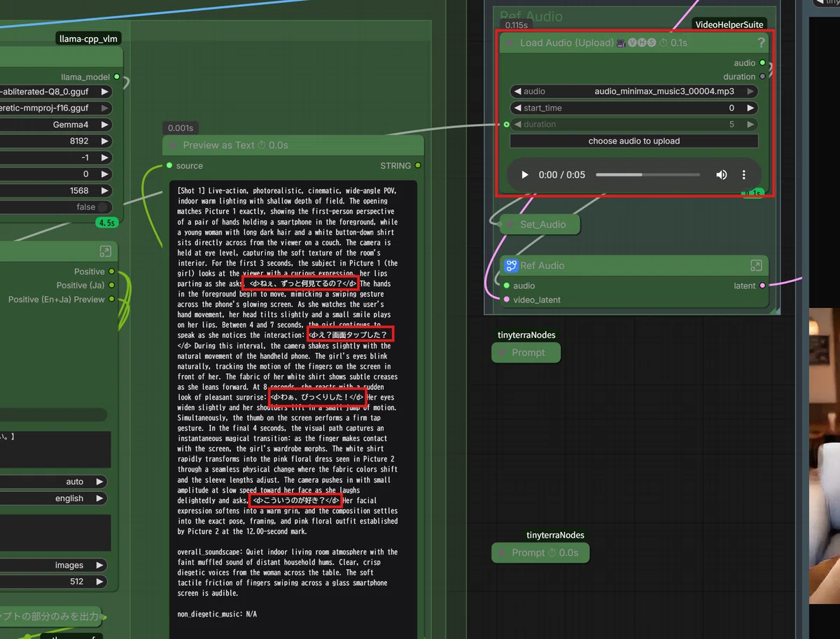Open help for the Load Audio node
Viewport: 840px width, 639px height.
(761, 43)
